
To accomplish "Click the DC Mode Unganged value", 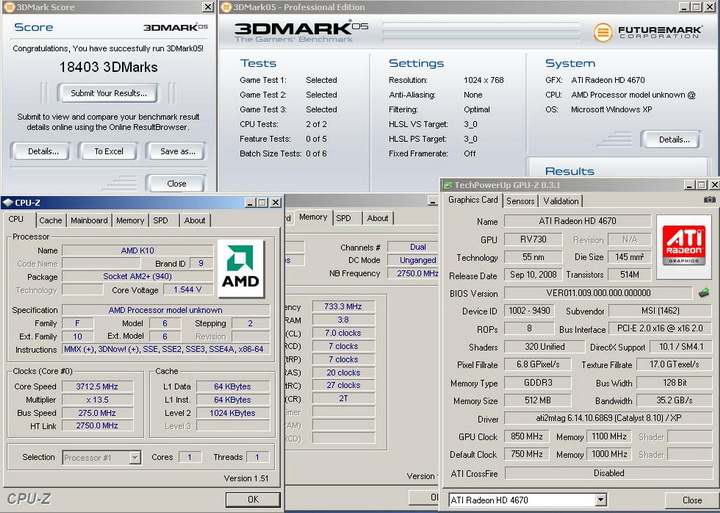I will [x=413, y=260].
